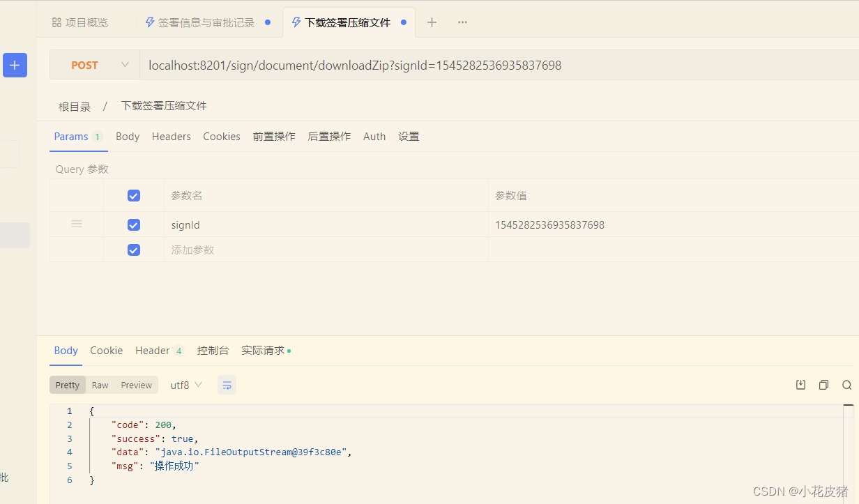Open the 前置操作 tab
The width and height of the screenshot is (859, 504).
[x=274, y=137]
